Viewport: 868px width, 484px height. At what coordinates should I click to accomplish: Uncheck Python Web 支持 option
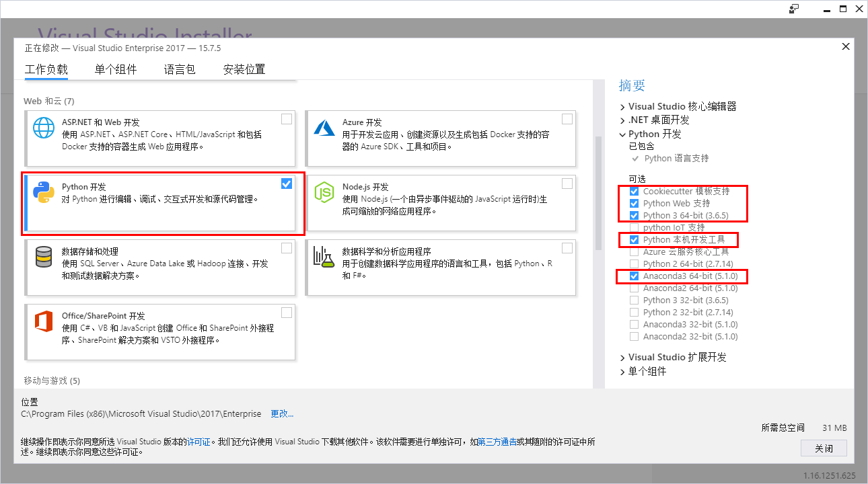pos(634,204)
